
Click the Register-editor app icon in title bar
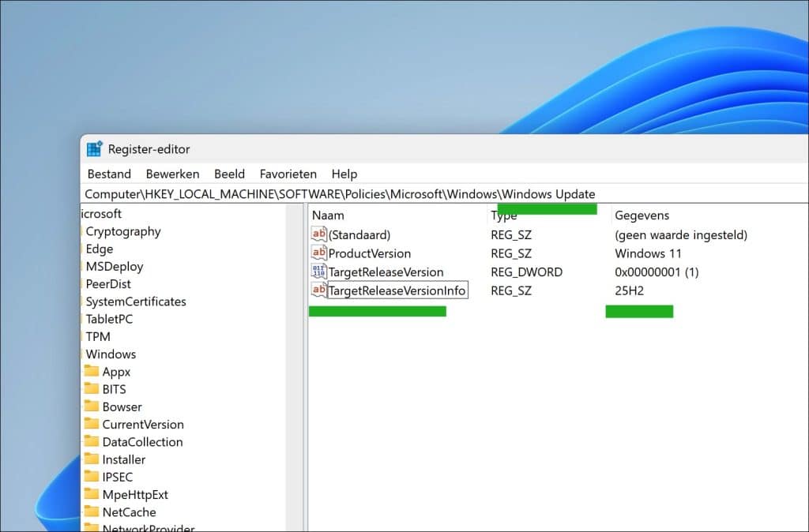tap(95, 149)
